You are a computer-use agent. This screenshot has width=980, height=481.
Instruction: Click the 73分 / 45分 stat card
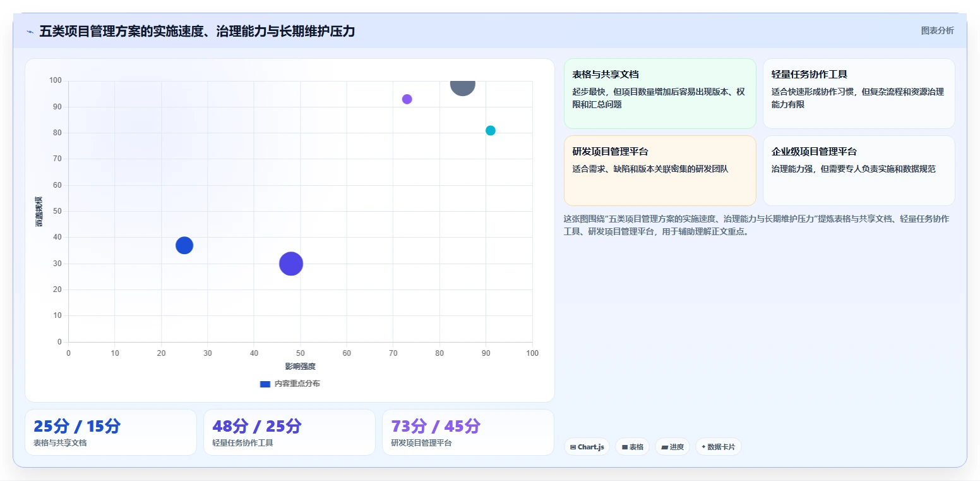pos(468,432)
